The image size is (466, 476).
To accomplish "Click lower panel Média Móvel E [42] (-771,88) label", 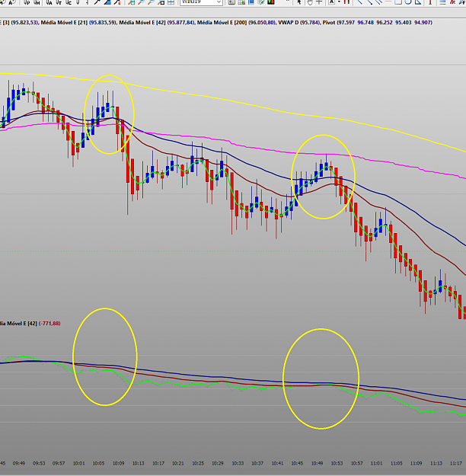I will (x=30, y=324).
